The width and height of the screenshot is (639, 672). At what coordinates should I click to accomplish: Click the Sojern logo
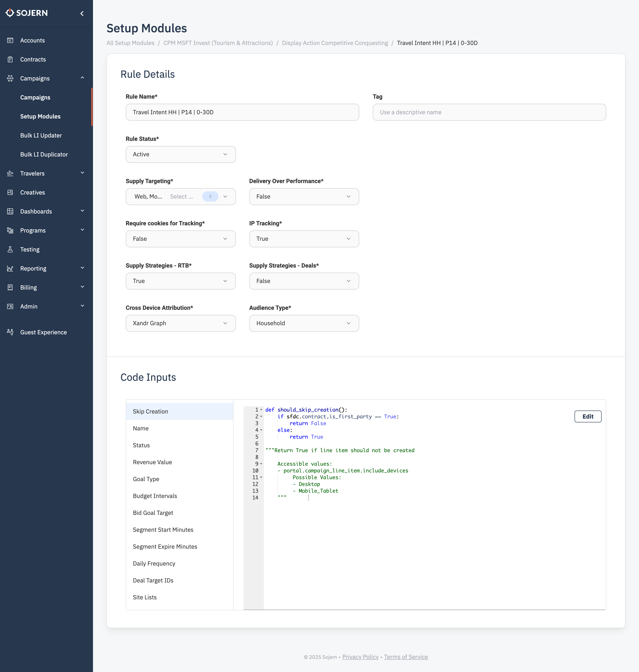[x=27, y=13]
